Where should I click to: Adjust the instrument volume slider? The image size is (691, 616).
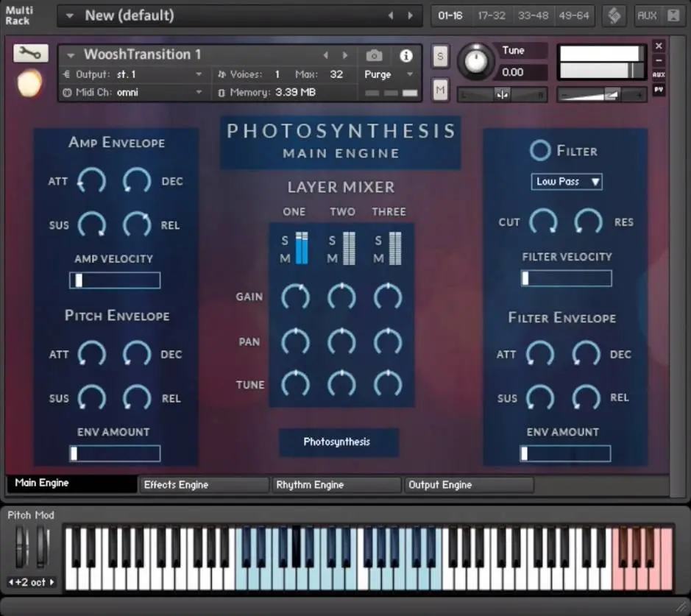(602, 95)
